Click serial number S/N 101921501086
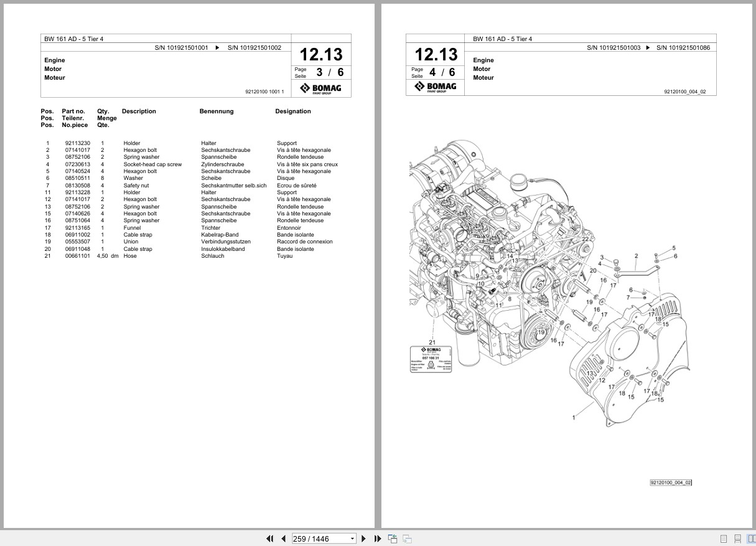The image size is (756, 546). (x=683, y=47)
